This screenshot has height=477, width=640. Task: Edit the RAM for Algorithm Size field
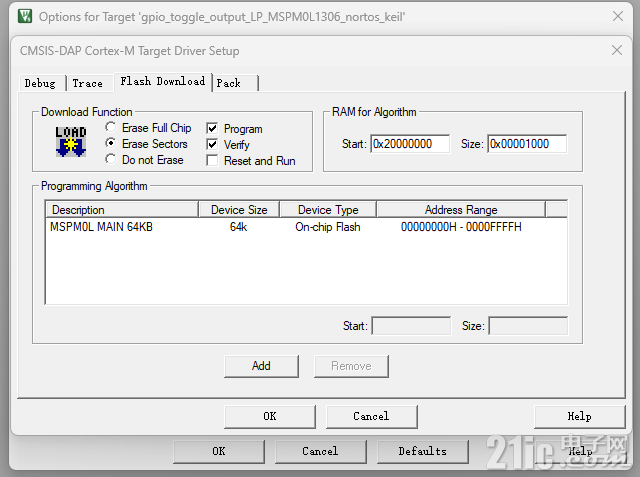point(527,144)
